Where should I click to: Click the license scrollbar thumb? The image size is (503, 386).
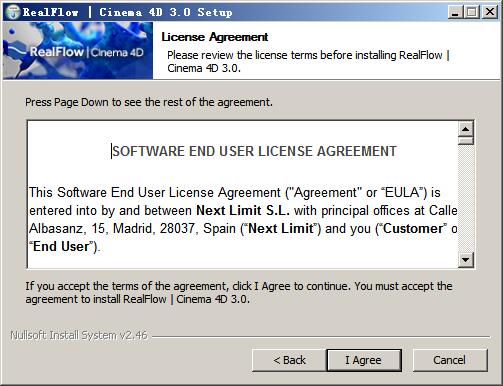tap(466, 140)
